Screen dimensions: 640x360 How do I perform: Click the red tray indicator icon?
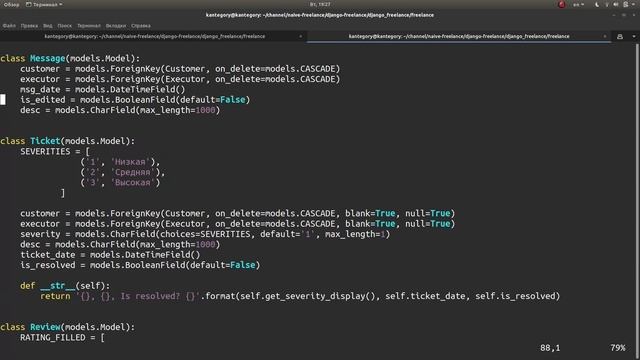[x=562, y=4]
